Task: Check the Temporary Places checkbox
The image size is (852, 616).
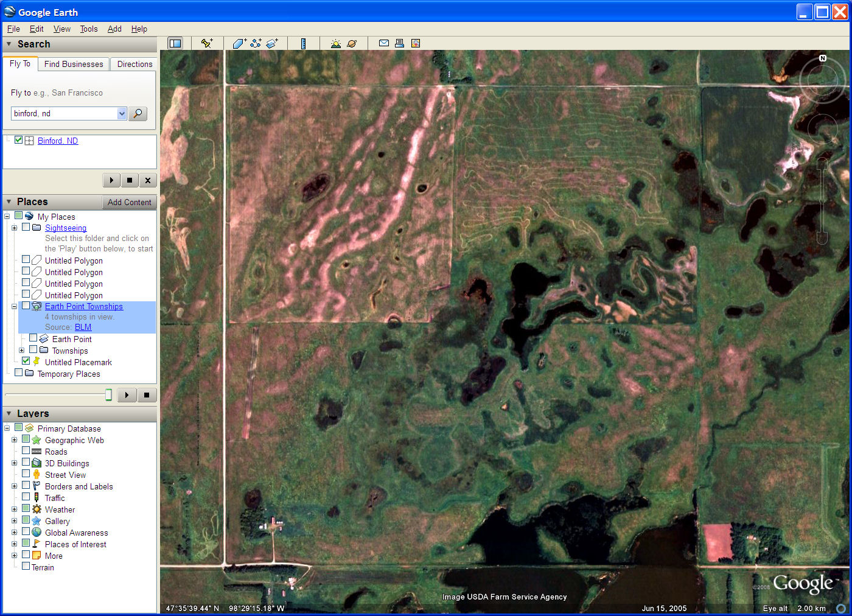Action: click(19, 373)
